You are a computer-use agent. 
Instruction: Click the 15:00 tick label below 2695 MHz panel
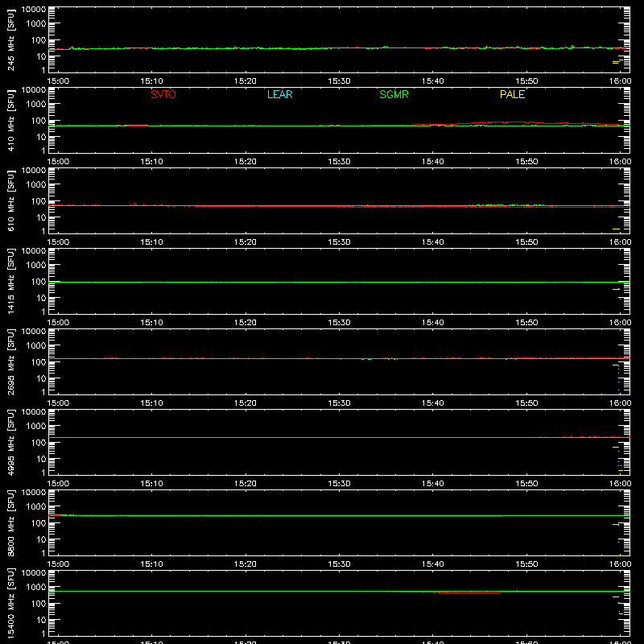pos(58,403)
